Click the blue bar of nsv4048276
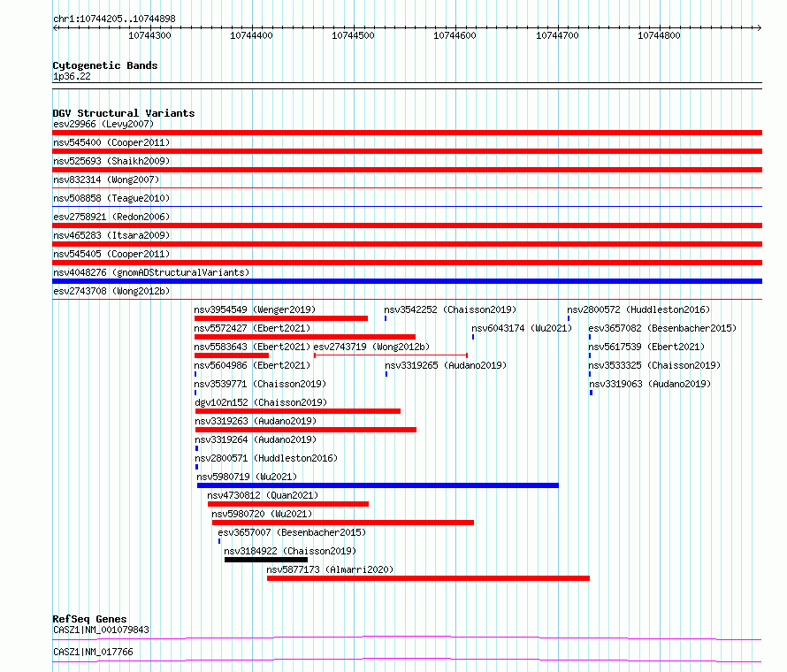Screen dimensions: 787x672 click(x=407, y=281)
